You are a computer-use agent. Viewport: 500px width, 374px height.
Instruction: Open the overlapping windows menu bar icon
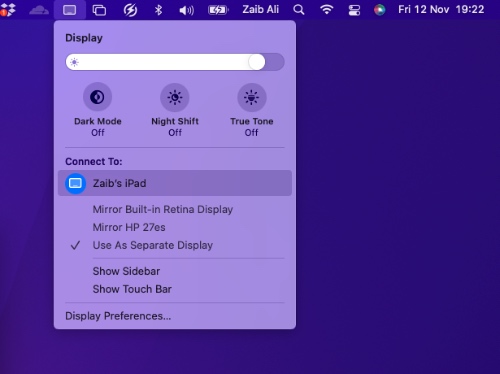[x=99, y=10]
